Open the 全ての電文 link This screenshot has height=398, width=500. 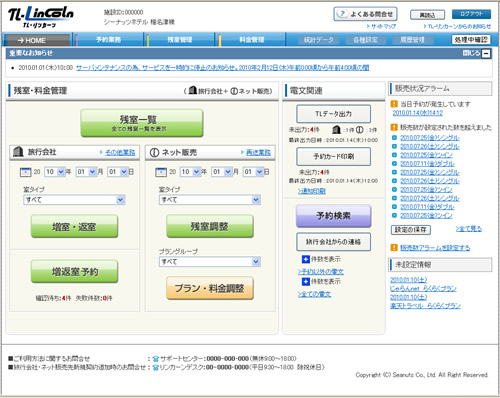[x=314, y=294]
